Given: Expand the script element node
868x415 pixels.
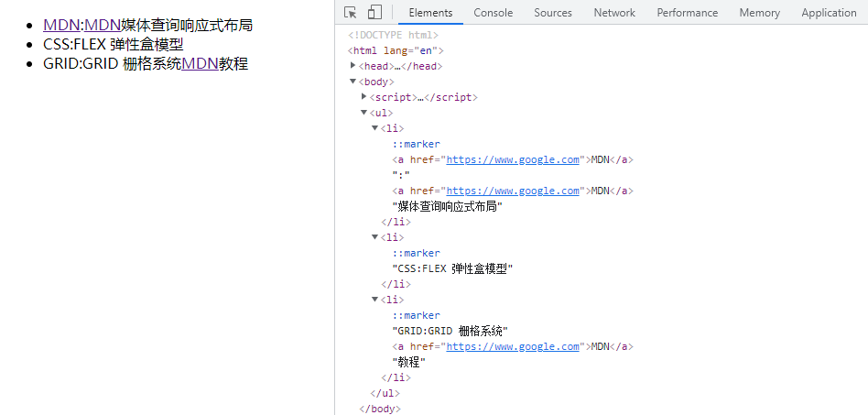Looking at the screenshot, I should [363, 97].
